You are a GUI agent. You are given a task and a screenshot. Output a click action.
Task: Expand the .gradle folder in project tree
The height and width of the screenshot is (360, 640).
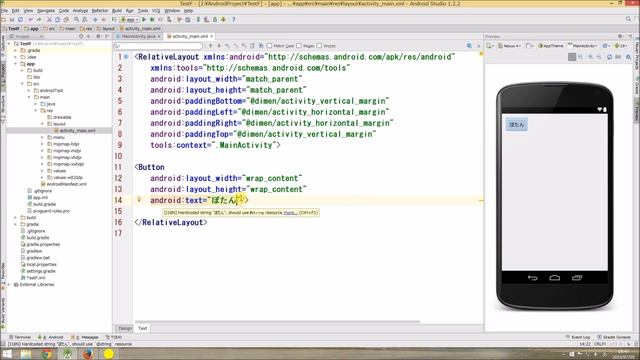tap(16, 51)
